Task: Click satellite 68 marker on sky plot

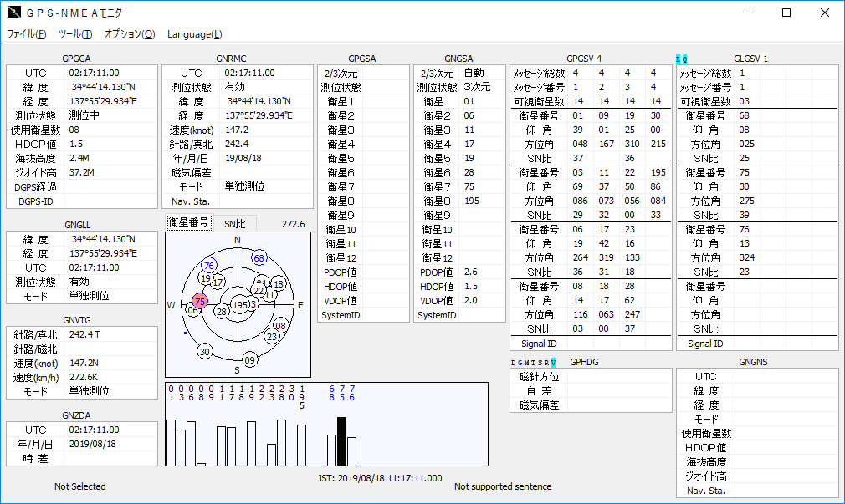Action: coord(259,258)
